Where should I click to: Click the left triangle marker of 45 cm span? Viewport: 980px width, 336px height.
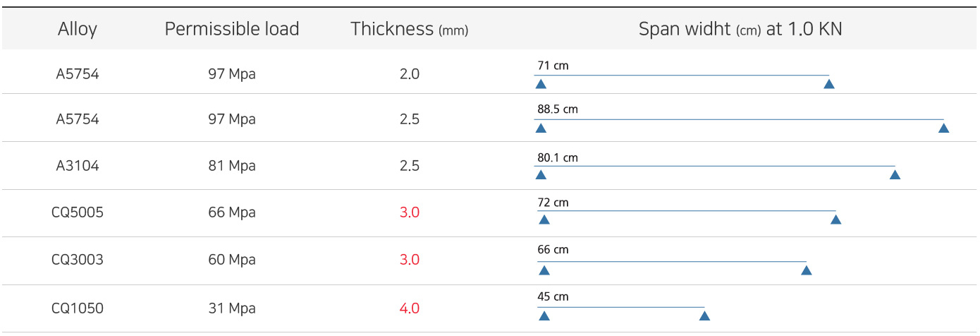coord(544,316)
